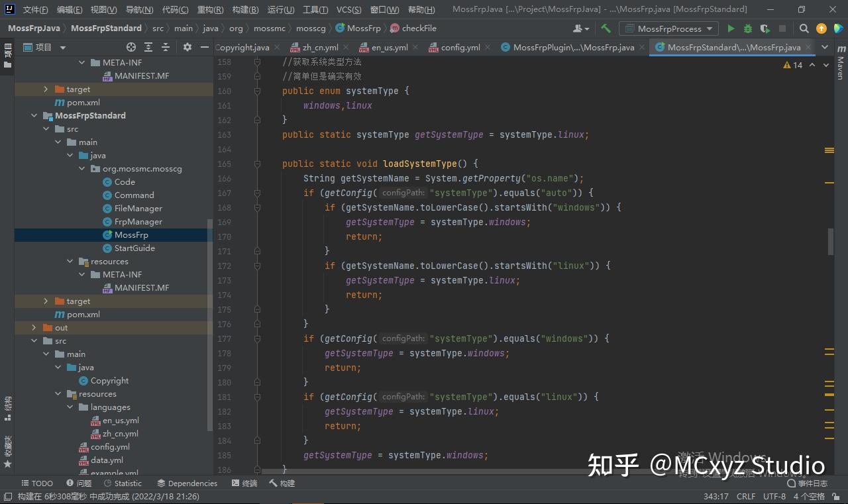Click the Stop process icon
This screenshot has height=504, width=848.
(x=782, y=28)
